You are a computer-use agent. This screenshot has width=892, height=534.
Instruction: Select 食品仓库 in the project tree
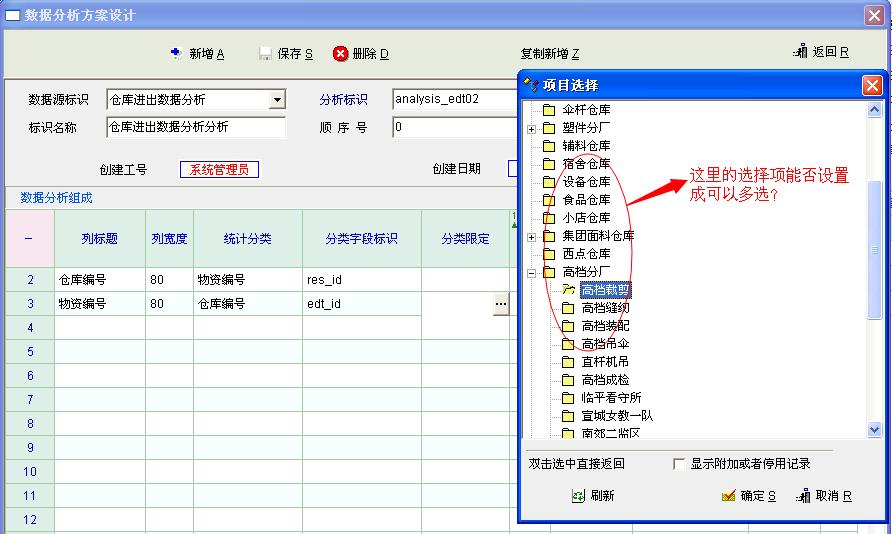click(586, 200)
